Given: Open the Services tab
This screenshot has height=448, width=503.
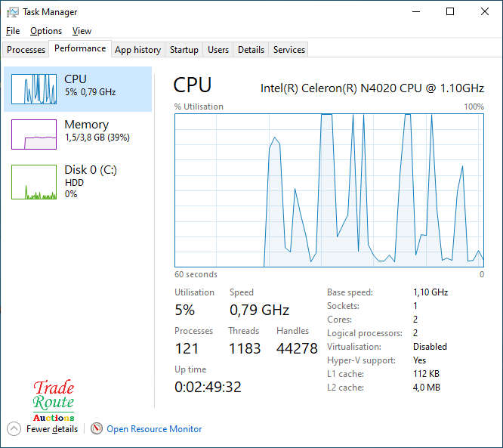Looking at the screenshot, I should tap(289, 50).
